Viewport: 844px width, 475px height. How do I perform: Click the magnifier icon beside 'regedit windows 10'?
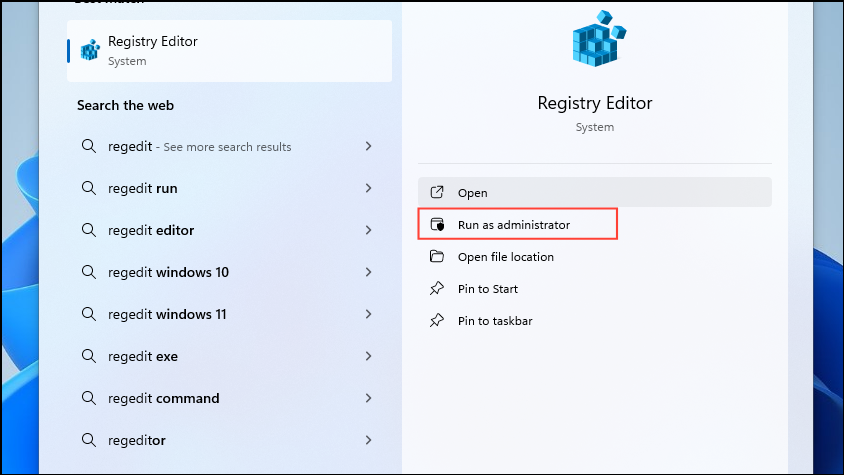coord(89,272)
